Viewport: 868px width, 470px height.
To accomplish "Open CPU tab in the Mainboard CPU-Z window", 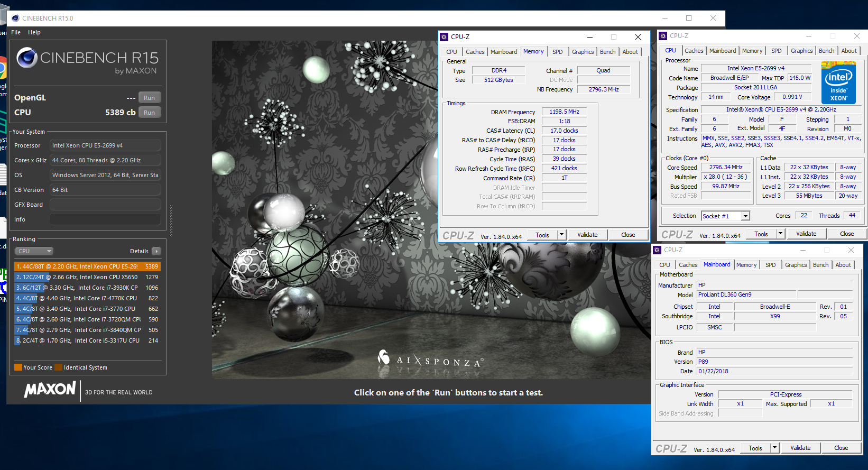I will tap(664, 265).
